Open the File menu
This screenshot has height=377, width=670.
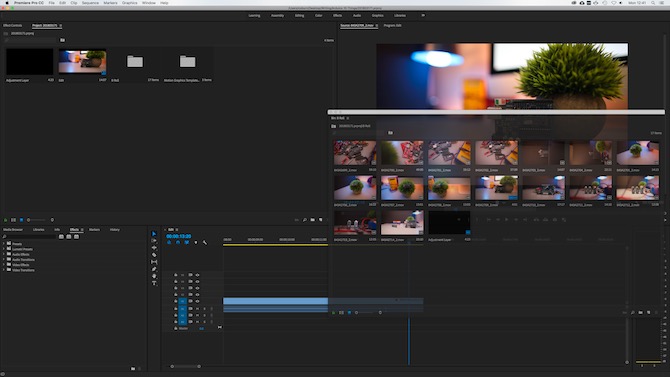coord(51,3)
